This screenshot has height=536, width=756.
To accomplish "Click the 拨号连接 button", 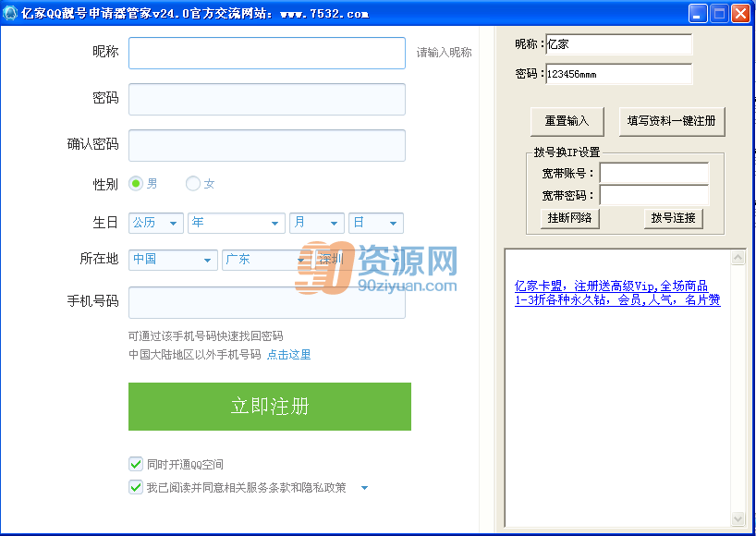I will 673,218.
